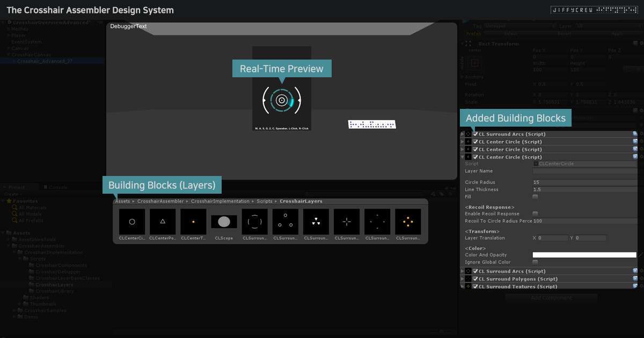Select EventSystem in the hierarchy
Image resolution: width=644 pixels, height=338 pixels.
26,42
